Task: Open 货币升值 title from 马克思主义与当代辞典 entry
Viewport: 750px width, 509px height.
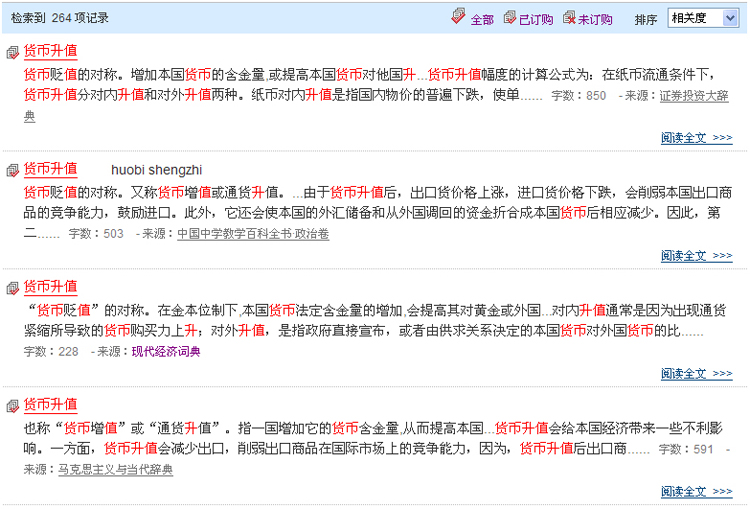Action: (x=50, y=404)
